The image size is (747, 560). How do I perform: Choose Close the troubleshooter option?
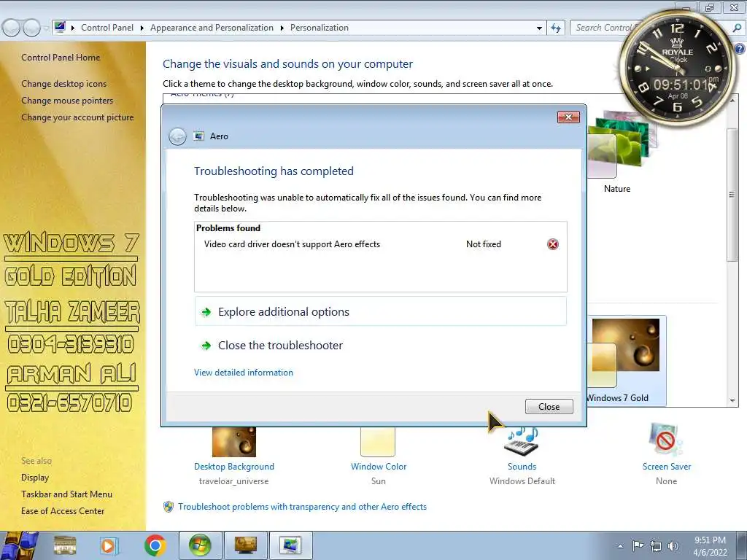[280, 346]
